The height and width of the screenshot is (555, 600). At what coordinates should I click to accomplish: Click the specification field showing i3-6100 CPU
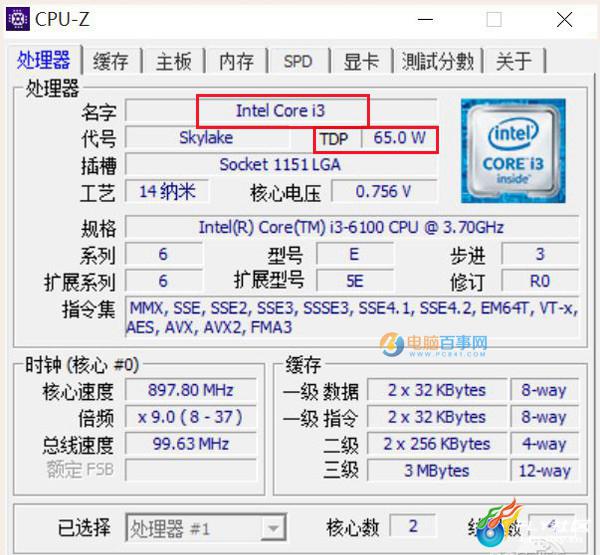[x=352, y=227]
